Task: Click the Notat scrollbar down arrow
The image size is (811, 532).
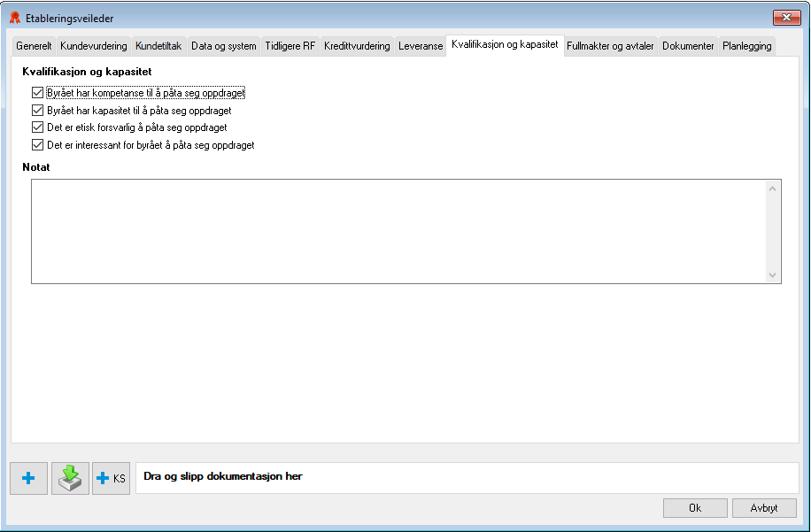Action: 772,275
